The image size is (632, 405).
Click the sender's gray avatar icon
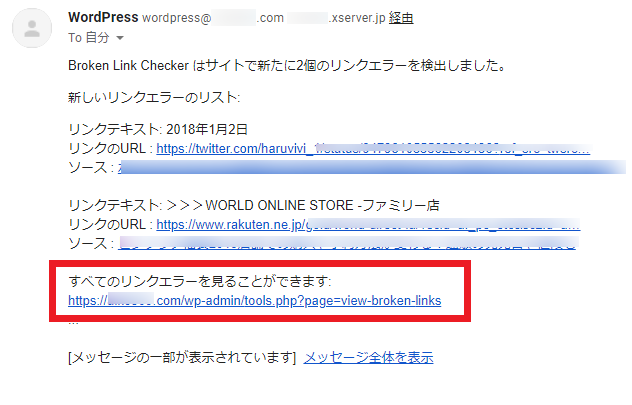32,28
